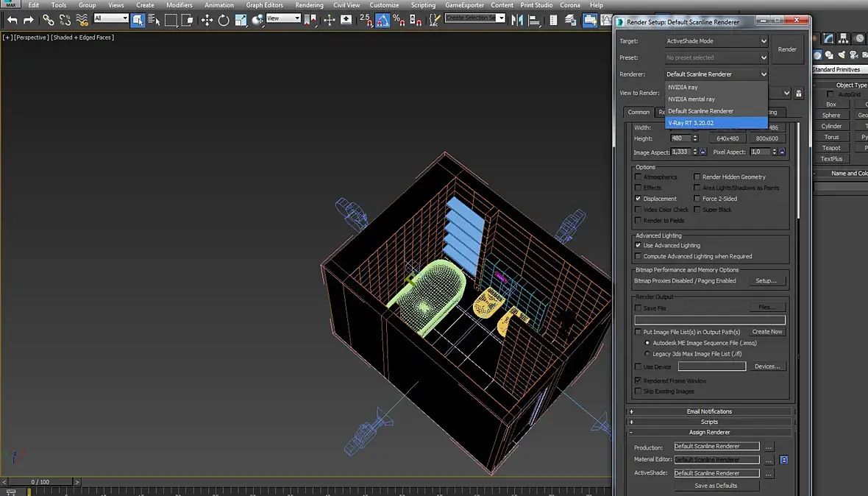Screen dimensions: 868x496
Task: Click the Save as Defaults button
Action: point(716,486)
